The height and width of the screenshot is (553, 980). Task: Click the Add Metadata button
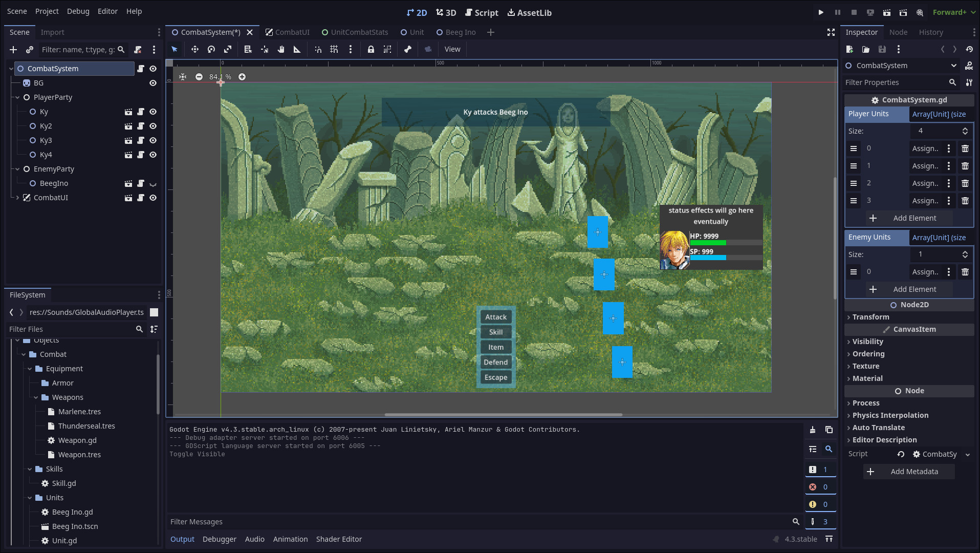coord(908,471)
